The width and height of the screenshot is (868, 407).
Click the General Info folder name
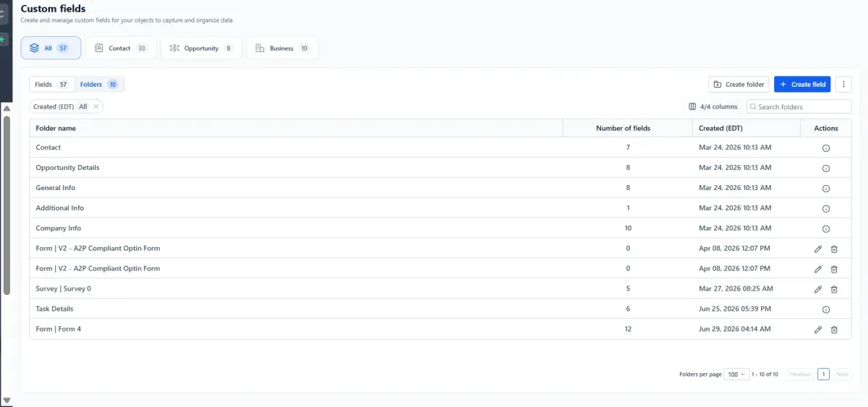pos(56,188)
